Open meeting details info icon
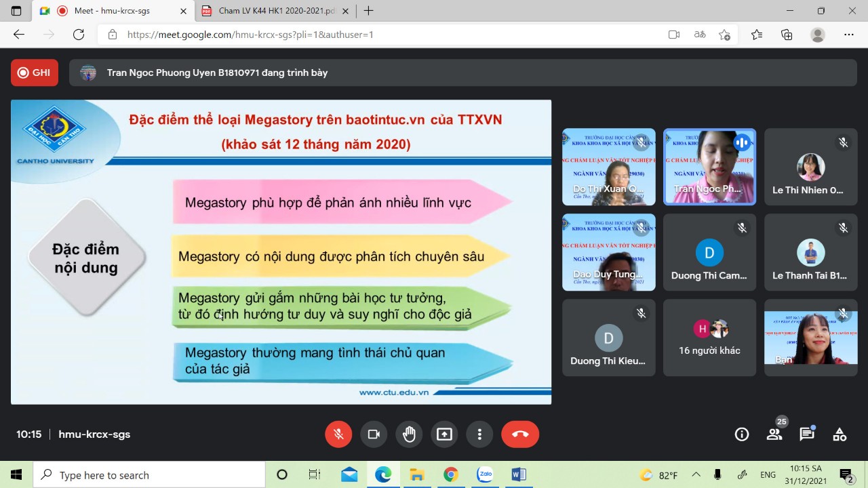This screenshot has width=868, height=488. click(742, 434)
